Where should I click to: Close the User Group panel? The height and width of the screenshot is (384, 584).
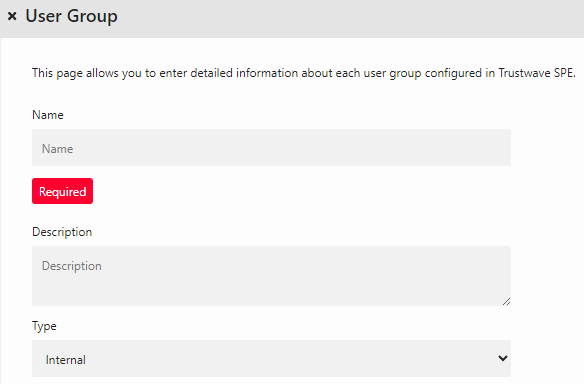pyautogui.click(x=12, y=16)
